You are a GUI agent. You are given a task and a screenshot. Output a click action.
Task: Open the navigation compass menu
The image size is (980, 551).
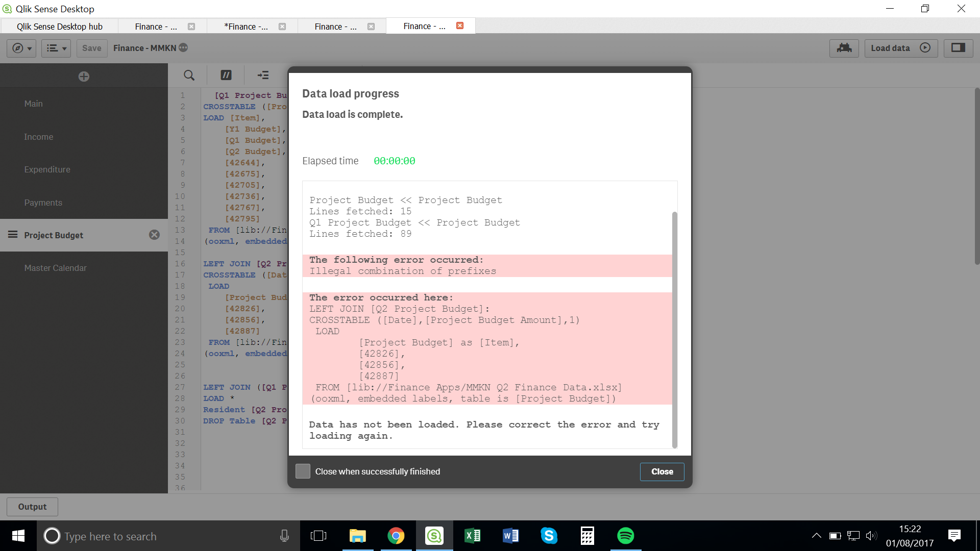point(21,48)
